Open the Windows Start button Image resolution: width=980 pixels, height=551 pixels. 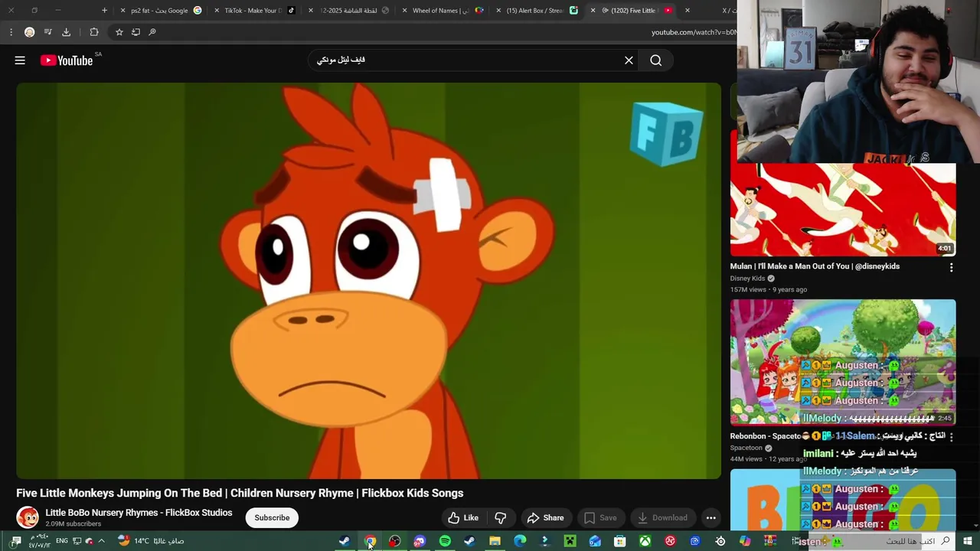click(968, 541)
